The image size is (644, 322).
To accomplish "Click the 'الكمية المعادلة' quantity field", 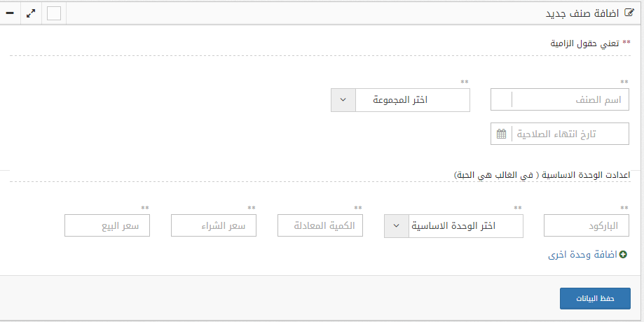I will 320,225.
